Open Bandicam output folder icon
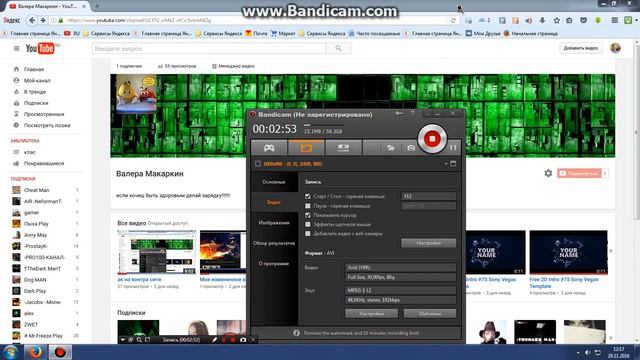The image size is (640, 360). point(391,148)
